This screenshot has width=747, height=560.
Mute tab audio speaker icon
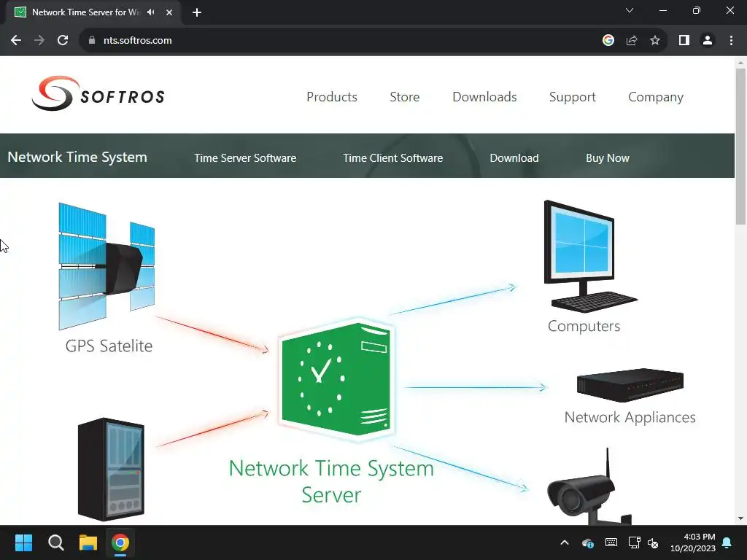click(x=151, y=12)
